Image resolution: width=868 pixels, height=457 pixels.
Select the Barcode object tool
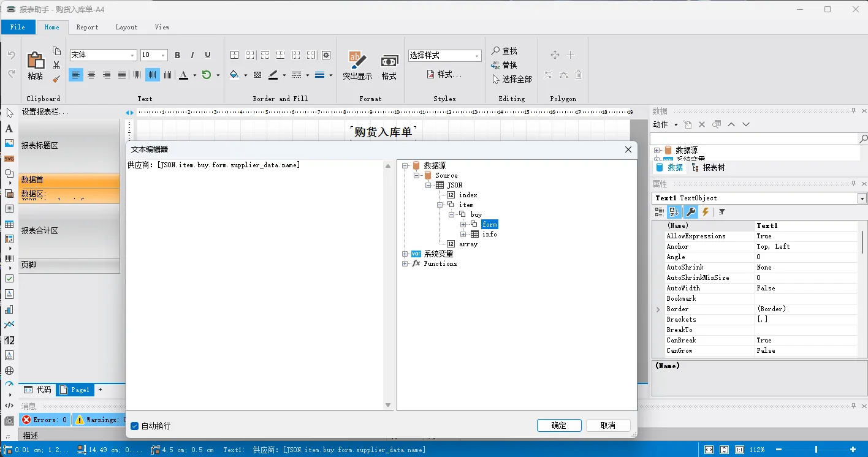(9, 259)
